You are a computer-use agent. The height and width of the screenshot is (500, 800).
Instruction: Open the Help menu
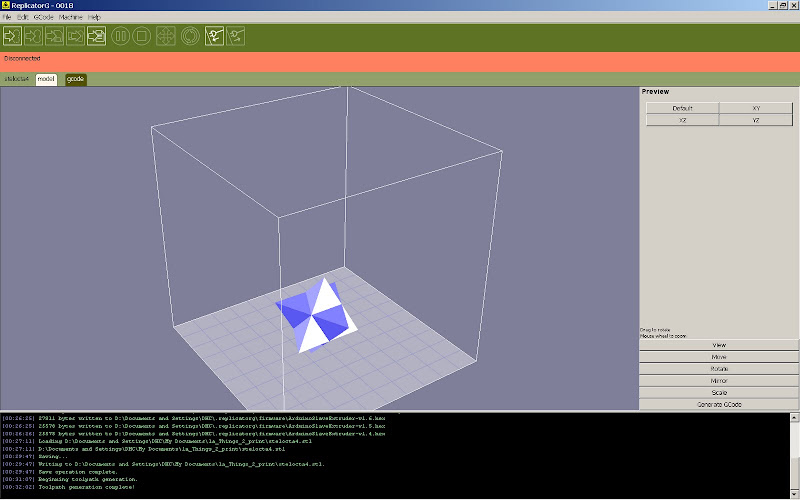[x=94, y=17]
